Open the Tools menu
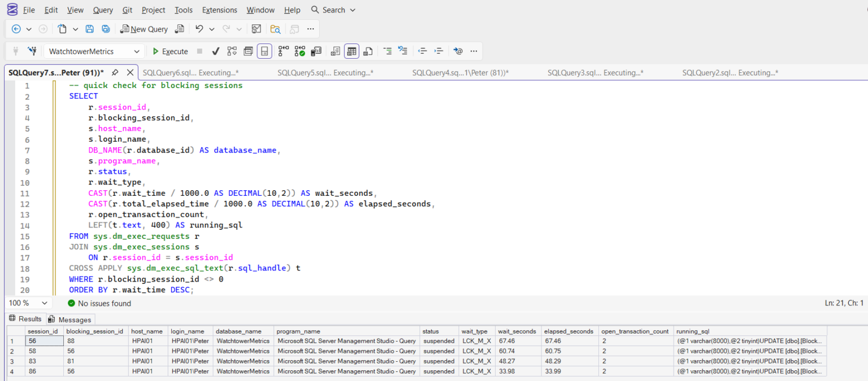Viewport: 868px width, 381px height. point(184,10)
